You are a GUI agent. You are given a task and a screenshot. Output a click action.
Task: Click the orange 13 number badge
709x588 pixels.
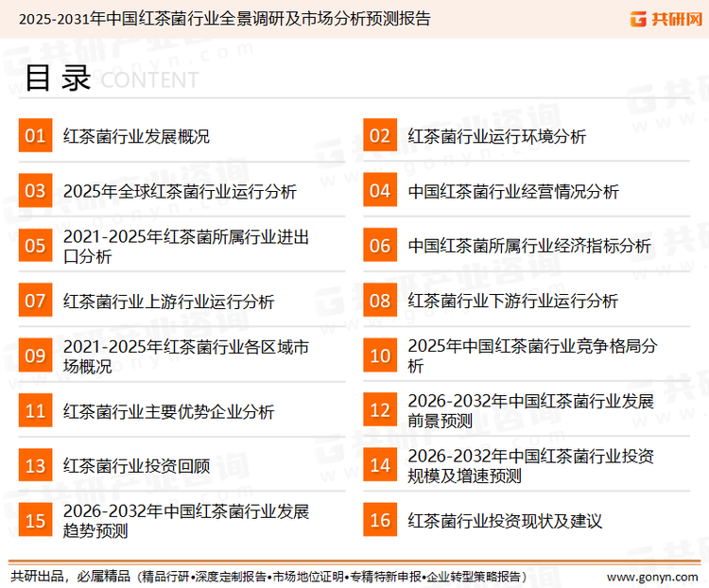pos(35,465)
